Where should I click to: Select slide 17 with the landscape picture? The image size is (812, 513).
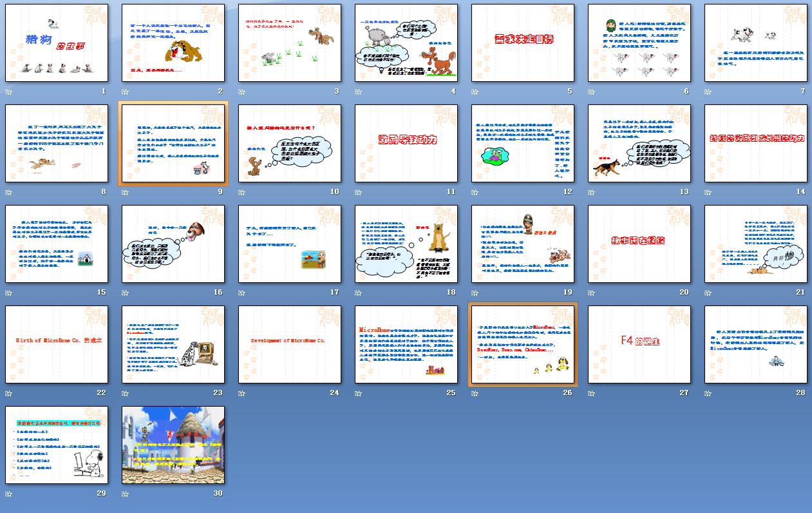tap(290, 244)
